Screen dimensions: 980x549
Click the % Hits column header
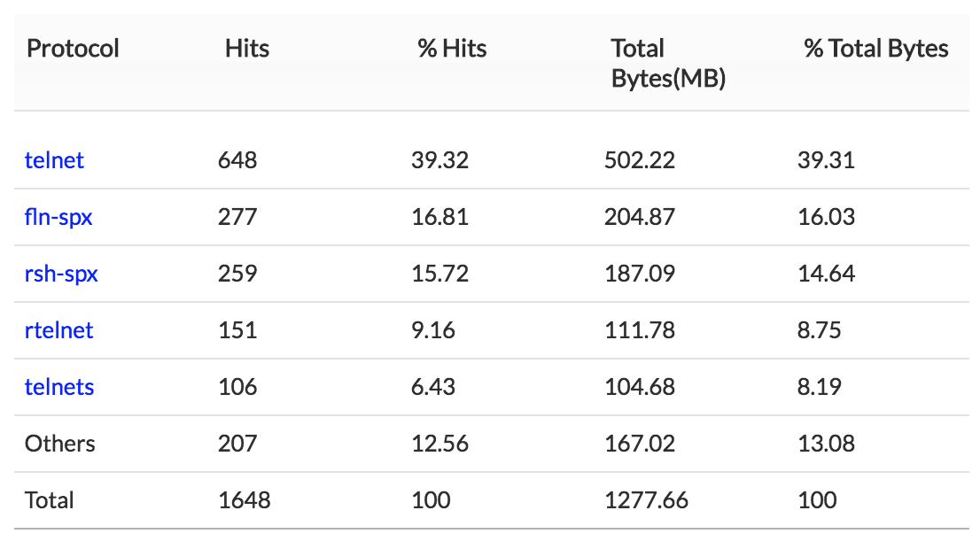[x=452, y=48]
